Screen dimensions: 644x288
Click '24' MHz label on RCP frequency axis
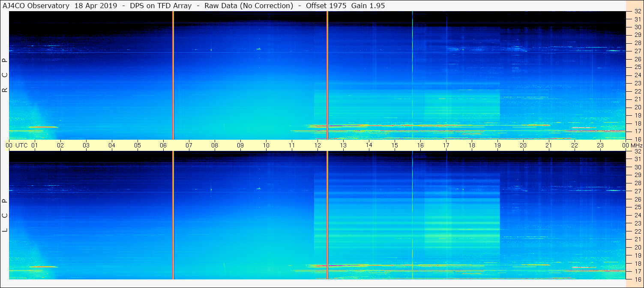(x=638, y=75)
